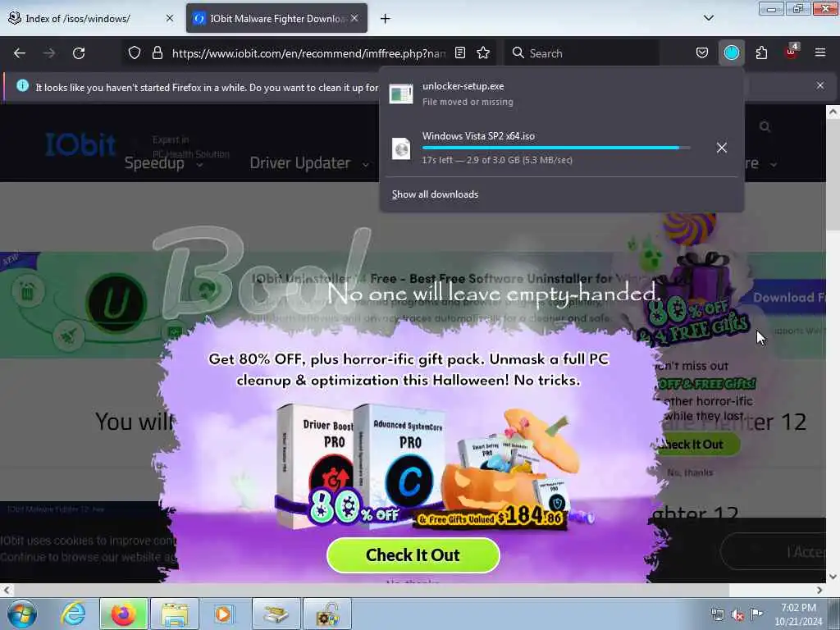Go back to the previous page
Image resolution: width=840 pixels, height=630 pixels.
click(x=20, y=53)
